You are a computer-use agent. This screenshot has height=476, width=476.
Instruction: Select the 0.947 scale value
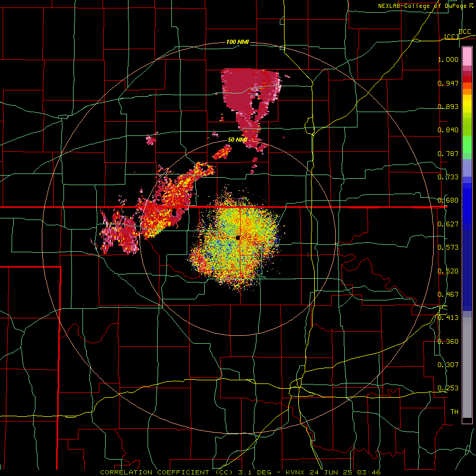448,83
